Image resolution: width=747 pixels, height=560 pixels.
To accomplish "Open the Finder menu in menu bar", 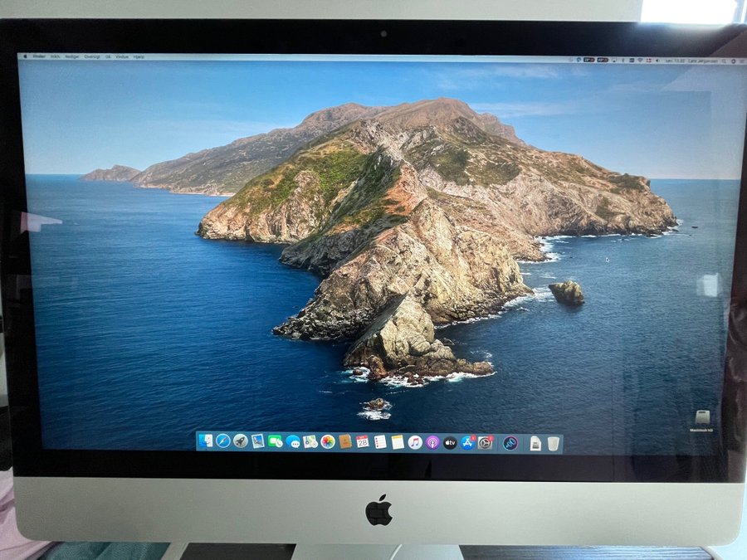I will pyautogui.click(x=39, y=56).
